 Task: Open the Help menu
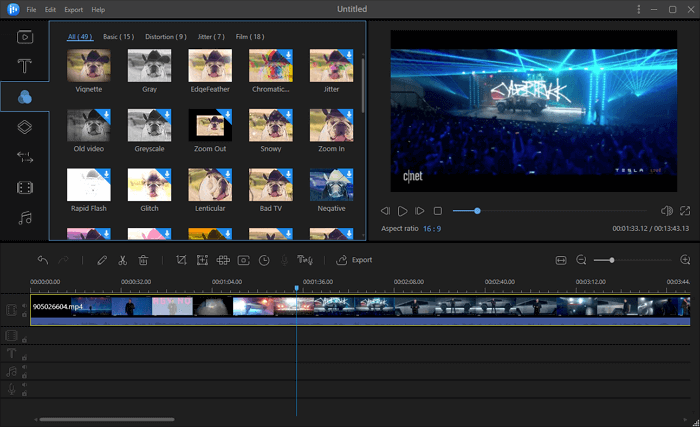pyautogui.click(x=98, y=9)
